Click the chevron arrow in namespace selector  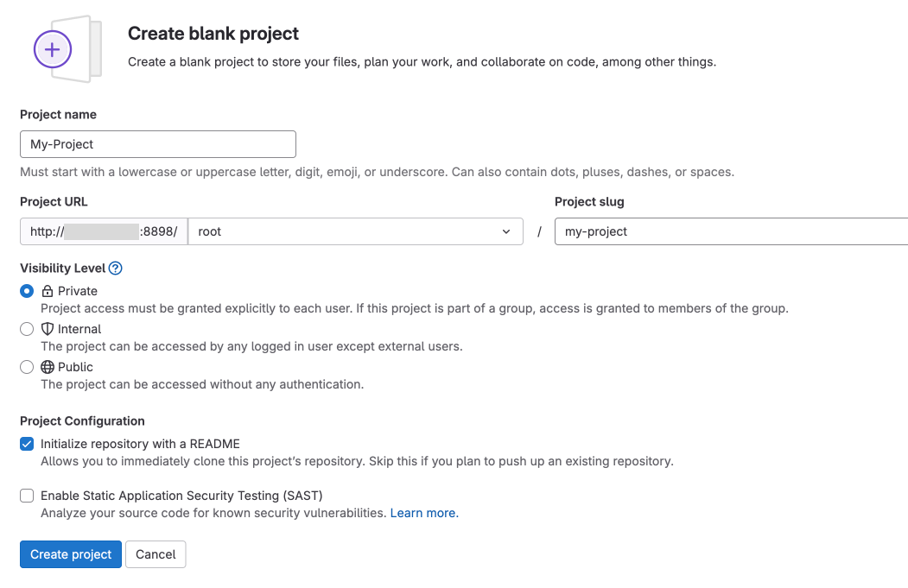[x=506, y=231]
